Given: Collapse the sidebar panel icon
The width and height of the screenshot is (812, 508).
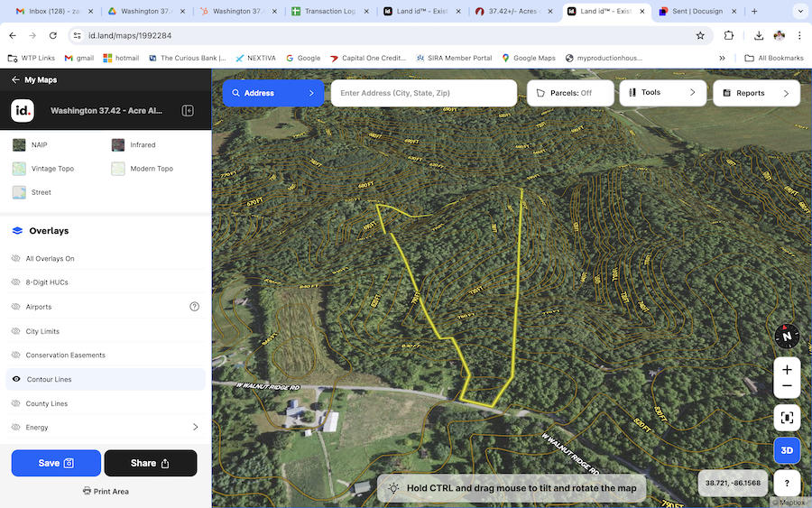Looking at the screenshot, I should [x=188, y=111].
